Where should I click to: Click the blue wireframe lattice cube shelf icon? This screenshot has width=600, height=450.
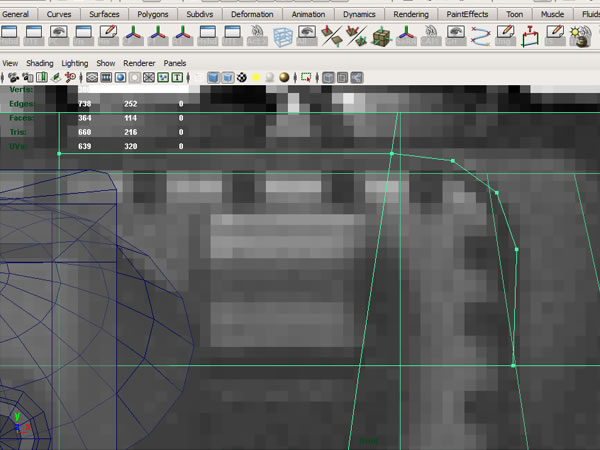pos(284,37)
